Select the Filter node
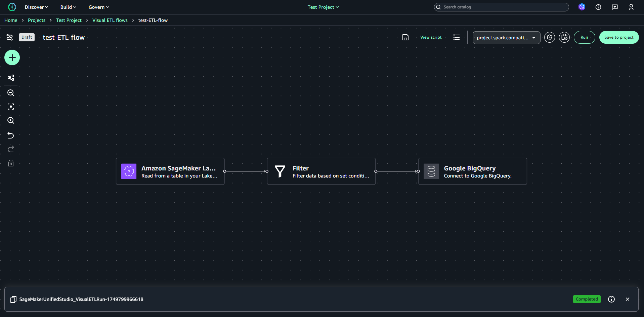 click(321, 171)
